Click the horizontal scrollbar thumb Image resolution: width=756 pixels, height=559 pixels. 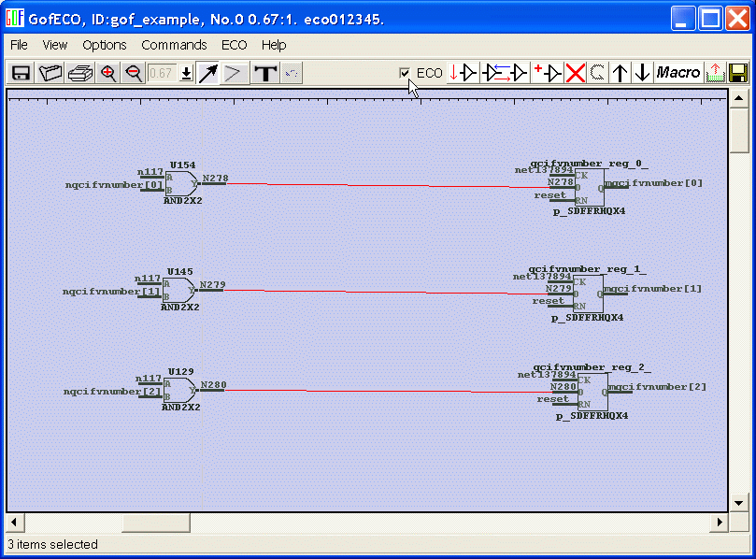pos(155,522)
